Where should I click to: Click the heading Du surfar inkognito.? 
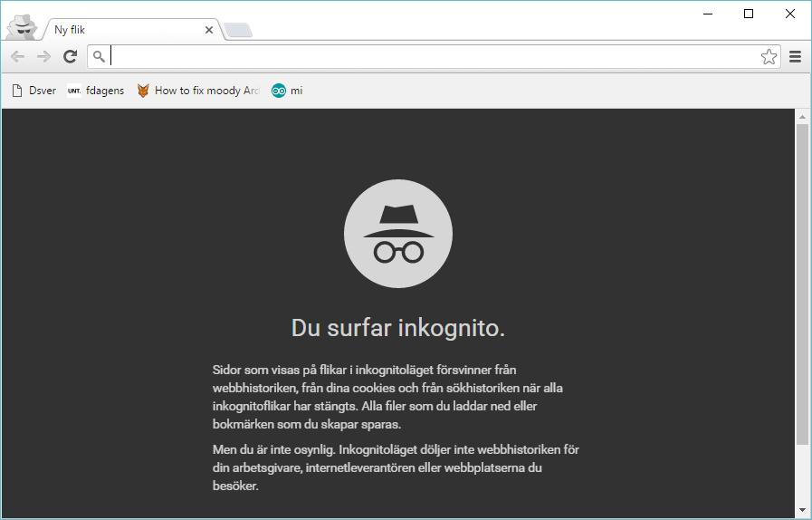(x=398, y=328)
